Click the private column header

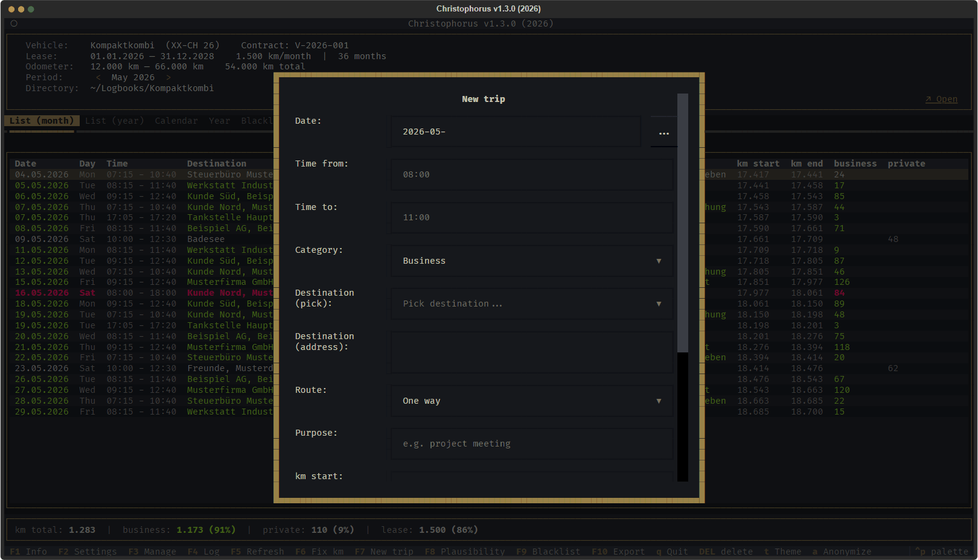coord(906,164)
